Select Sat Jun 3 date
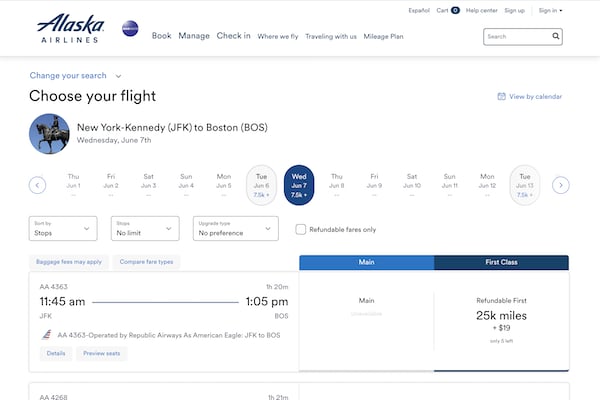 click(148, 185)
